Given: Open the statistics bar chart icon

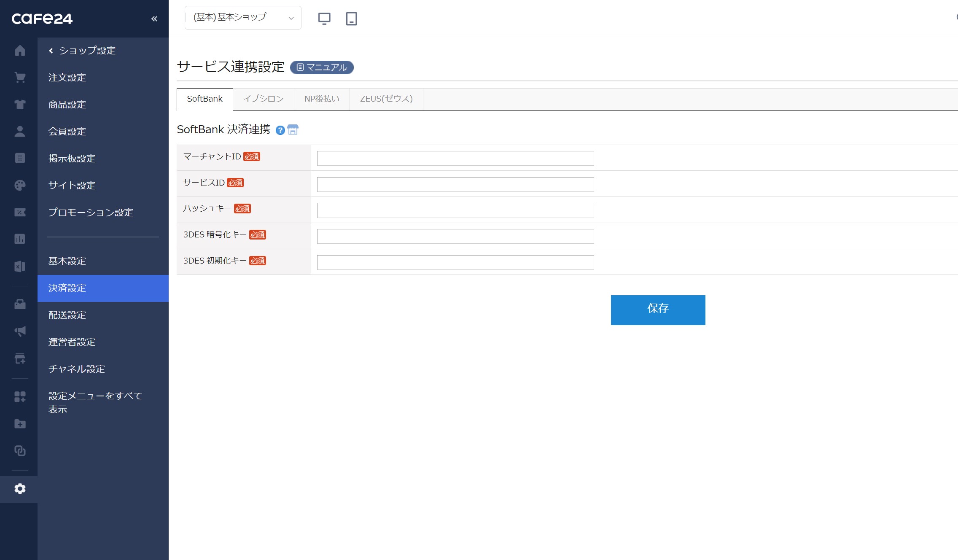Looking at the screenshot, I should click(20, 239).
